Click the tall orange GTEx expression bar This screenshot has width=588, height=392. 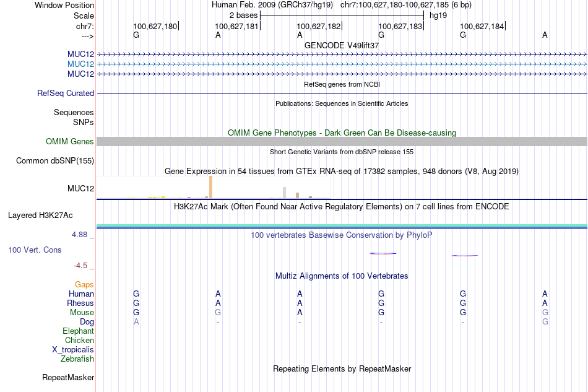pyautogui.click(x=210, y=187)
